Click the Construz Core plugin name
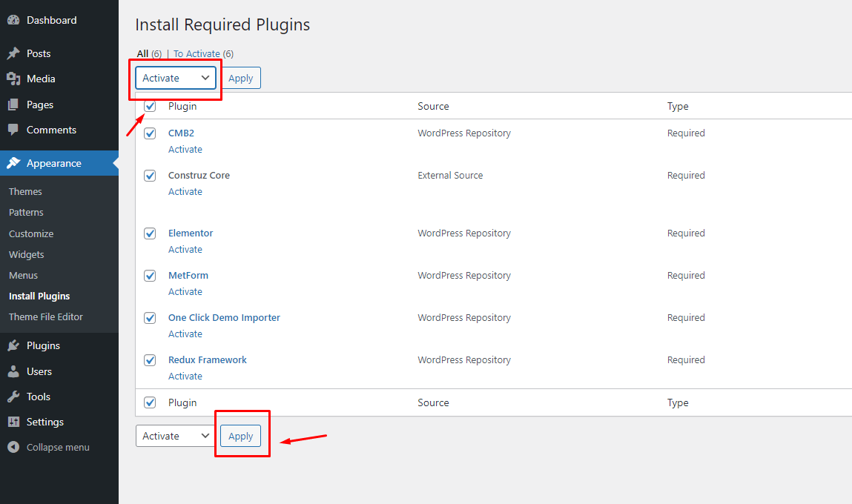The image size is (852, 504). 199,176
